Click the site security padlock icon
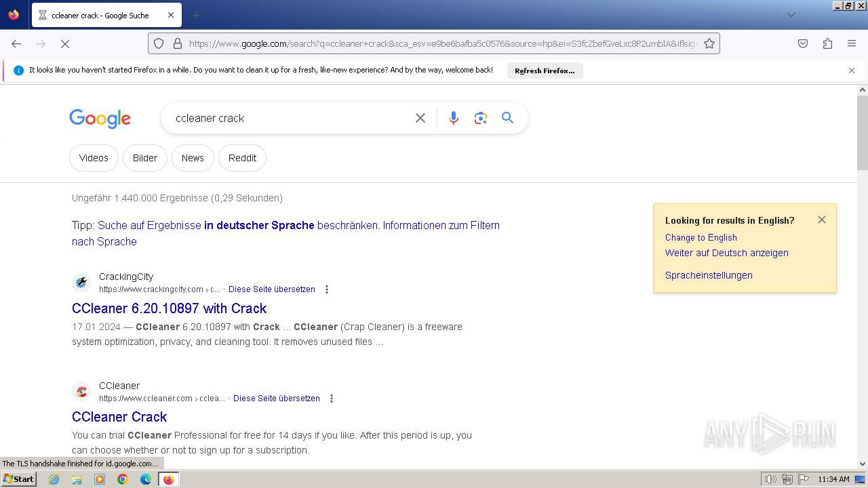The height and width of the screenshot is (488, 868). 178,43
